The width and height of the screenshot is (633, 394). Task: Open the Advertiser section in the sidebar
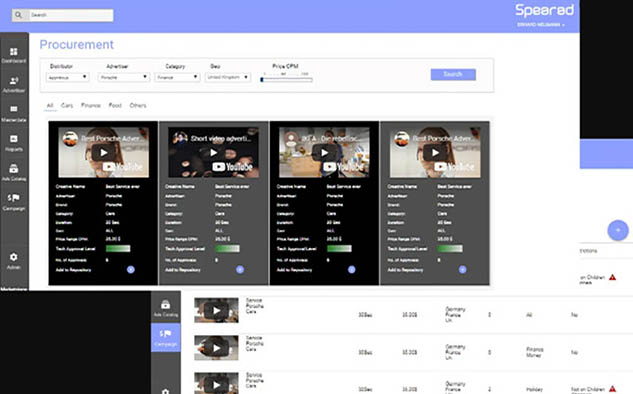[x=14, y=84]
